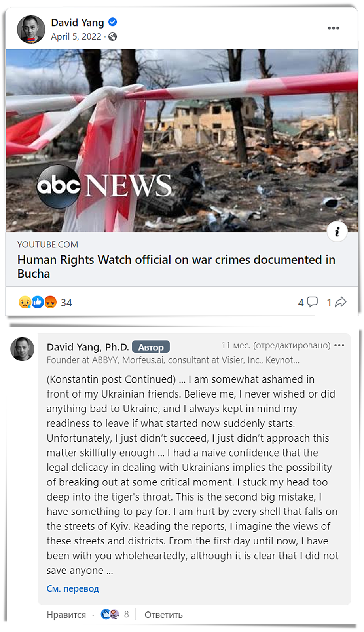Click the 'Нравится' like button
Screen dimensions: 364x632
tap(66, 615)
